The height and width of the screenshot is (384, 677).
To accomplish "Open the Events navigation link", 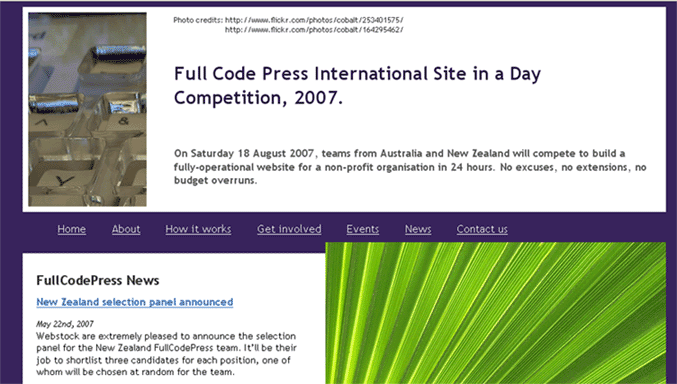I will [x=363, y=229].
